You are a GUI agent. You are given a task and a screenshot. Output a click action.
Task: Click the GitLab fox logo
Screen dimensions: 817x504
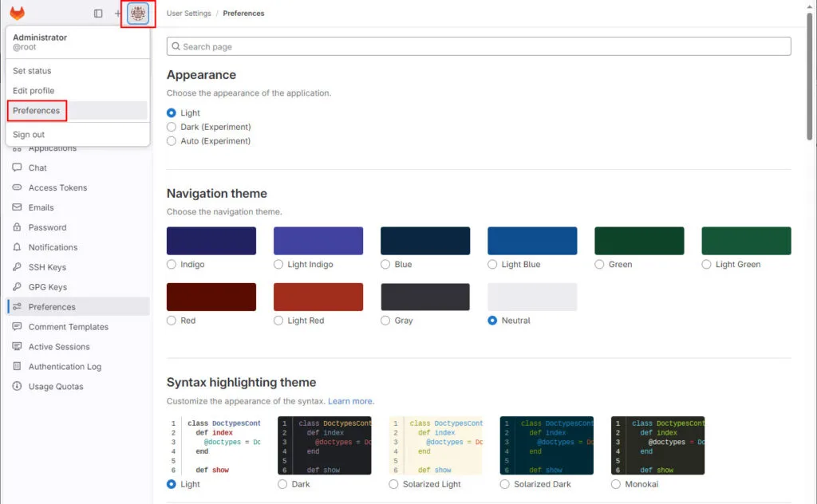pos(17,14)
